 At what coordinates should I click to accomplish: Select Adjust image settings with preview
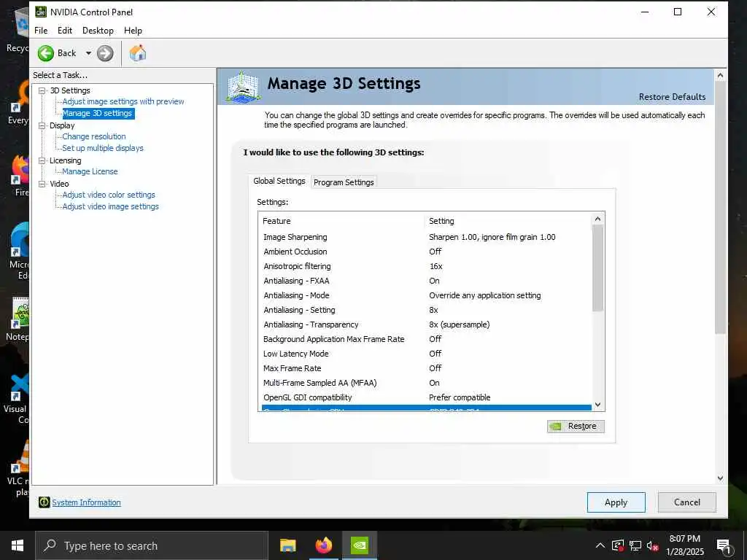pos(123,101)
